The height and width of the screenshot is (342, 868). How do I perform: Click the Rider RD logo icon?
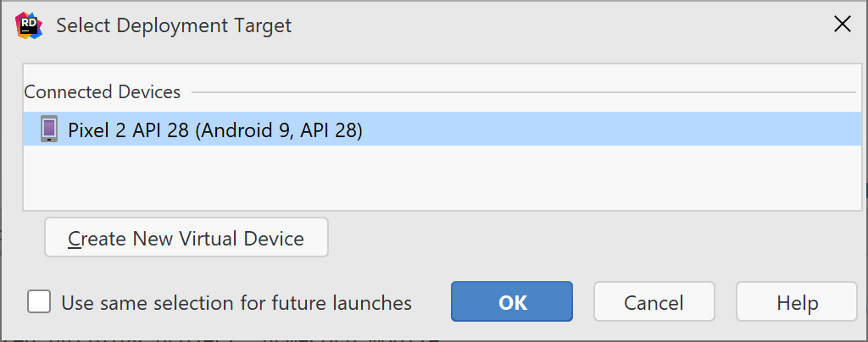pyautogui.click(x=29, y=25)
